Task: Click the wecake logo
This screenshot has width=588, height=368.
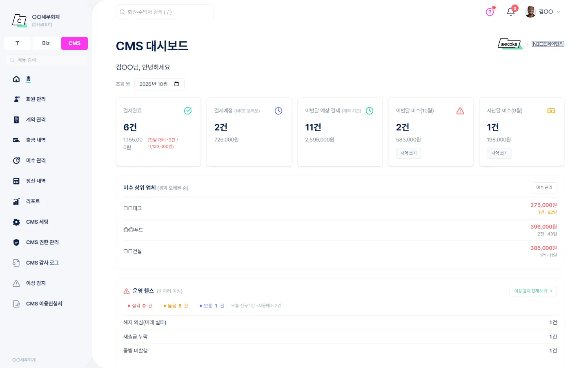Action: coord(510,44)
